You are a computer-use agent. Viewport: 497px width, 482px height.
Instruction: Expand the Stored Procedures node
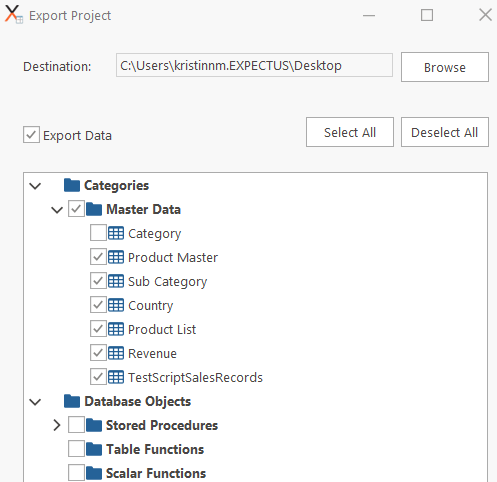pyautogui.click(x=57, y=425)
